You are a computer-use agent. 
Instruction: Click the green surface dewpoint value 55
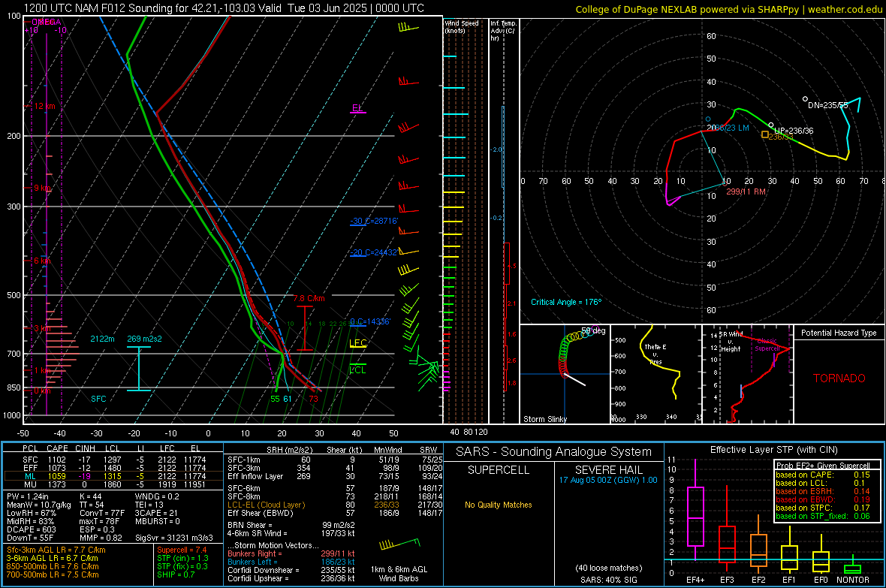[275, 399]
